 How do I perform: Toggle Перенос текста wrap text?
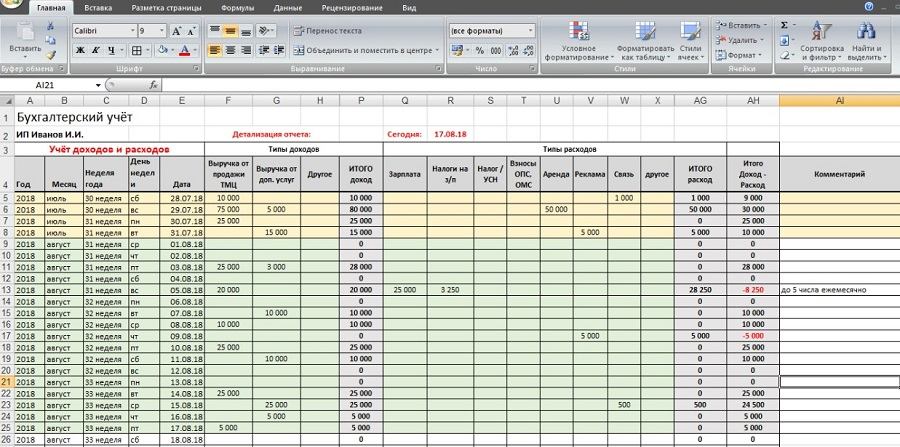click(328, 31)
